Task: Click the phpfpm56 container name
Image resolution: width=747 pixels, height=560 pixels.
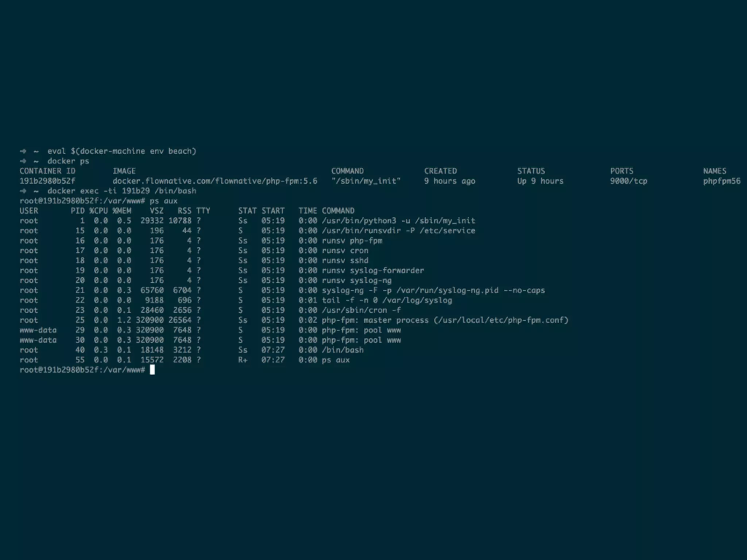Action: (721, 181)
